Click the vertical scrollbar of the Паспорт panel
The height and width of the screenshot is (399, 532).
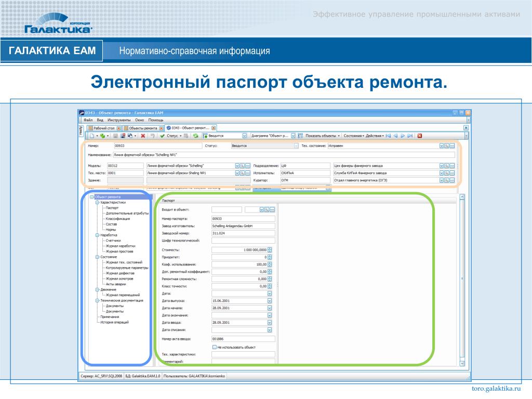click(462, 280)
